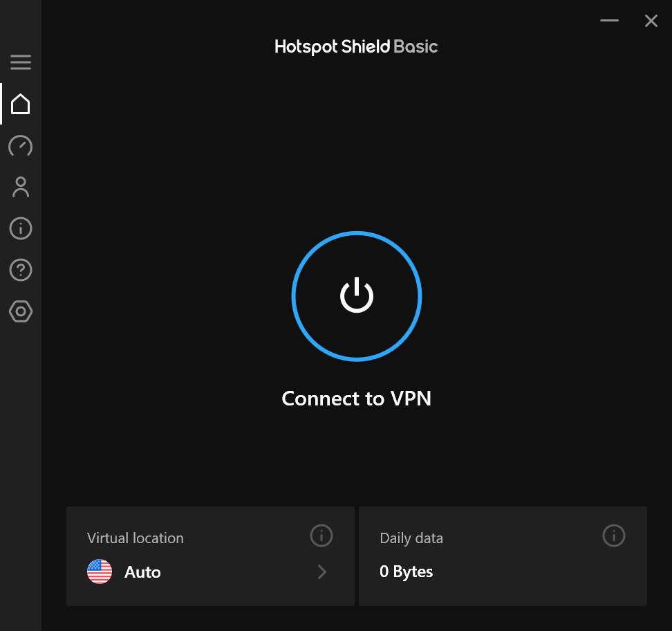Viewport: 672px width, 631px height.
Task: Click Connect to VPN text
Action: 356,399
